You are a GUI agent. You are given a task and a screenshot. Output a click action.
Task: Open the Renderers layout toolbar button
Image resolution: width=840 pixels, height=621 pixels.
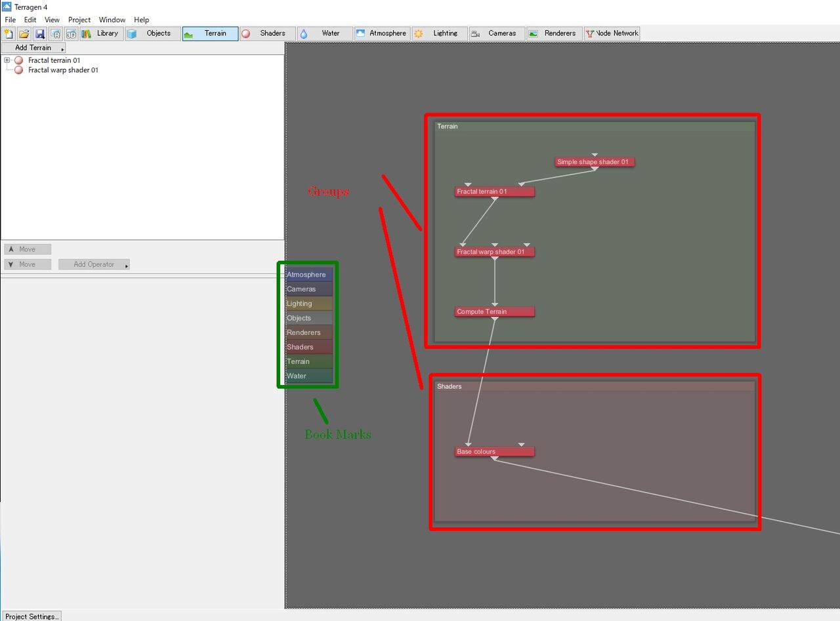(555, 33)
